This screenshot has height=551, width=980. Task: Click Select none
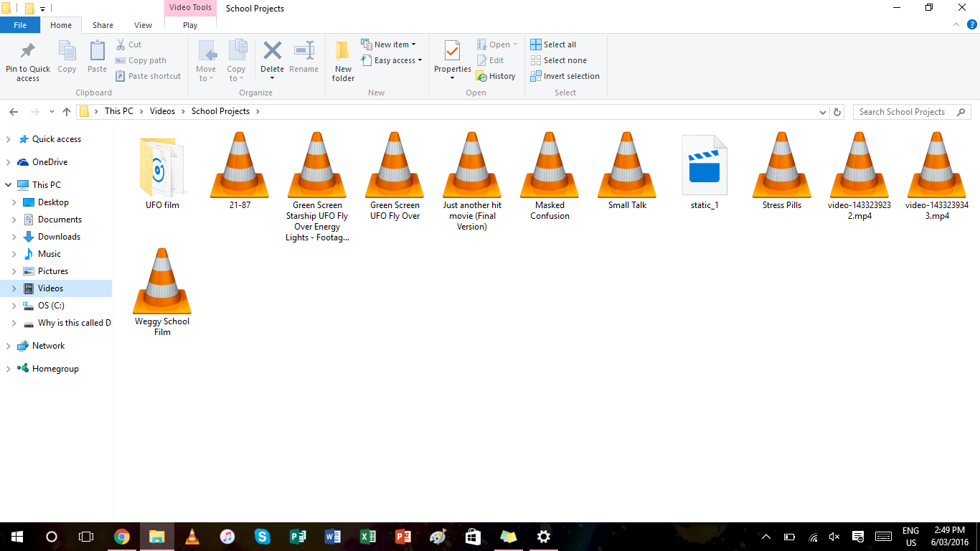pyautogui.click(x=558, y=60)
